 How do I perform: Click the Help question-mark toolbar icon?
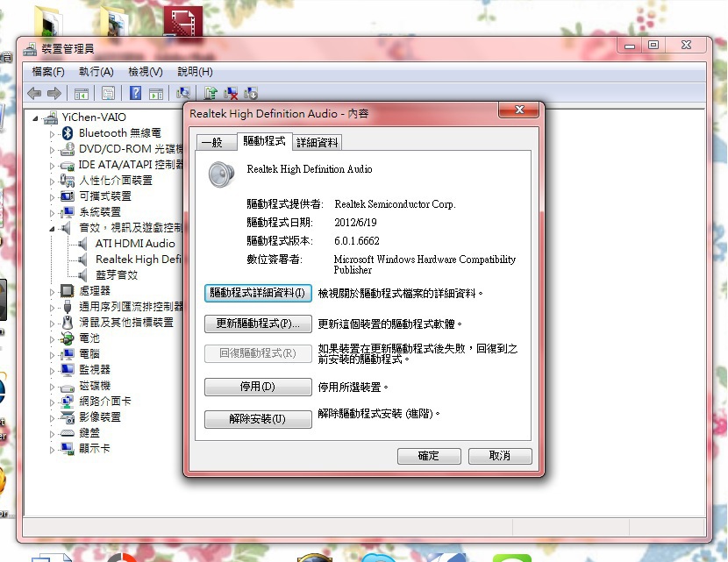(135, 93)
